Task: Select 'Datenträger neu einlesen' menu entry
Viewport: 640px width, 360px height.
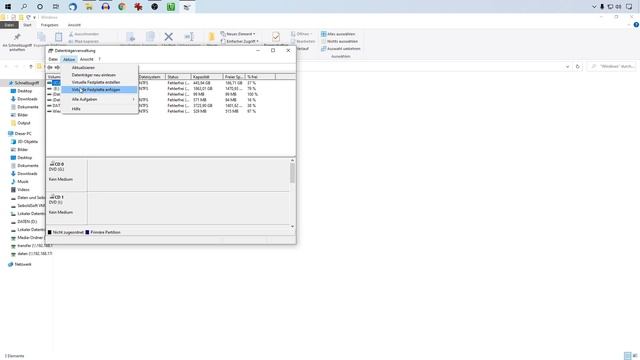Action: click(93, 75)
